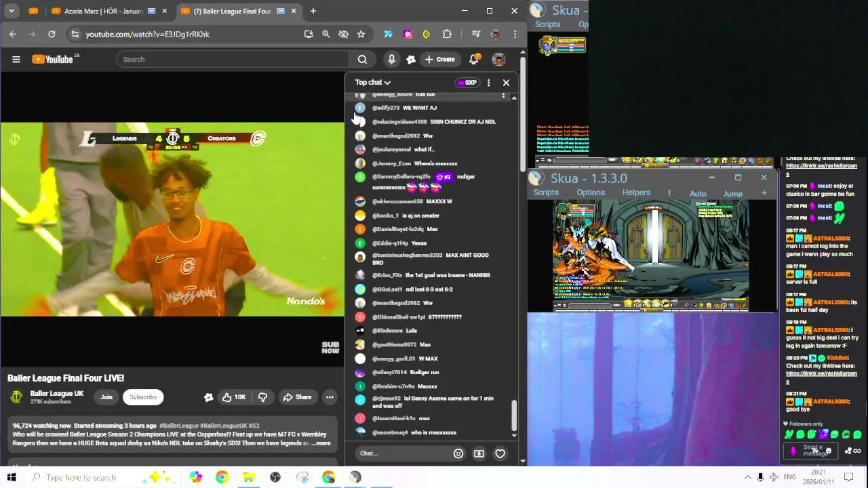The width and height of the screenshot is (868, 488).
Task: Open the live chat three-dot options menu
Action: click(488, 83)
